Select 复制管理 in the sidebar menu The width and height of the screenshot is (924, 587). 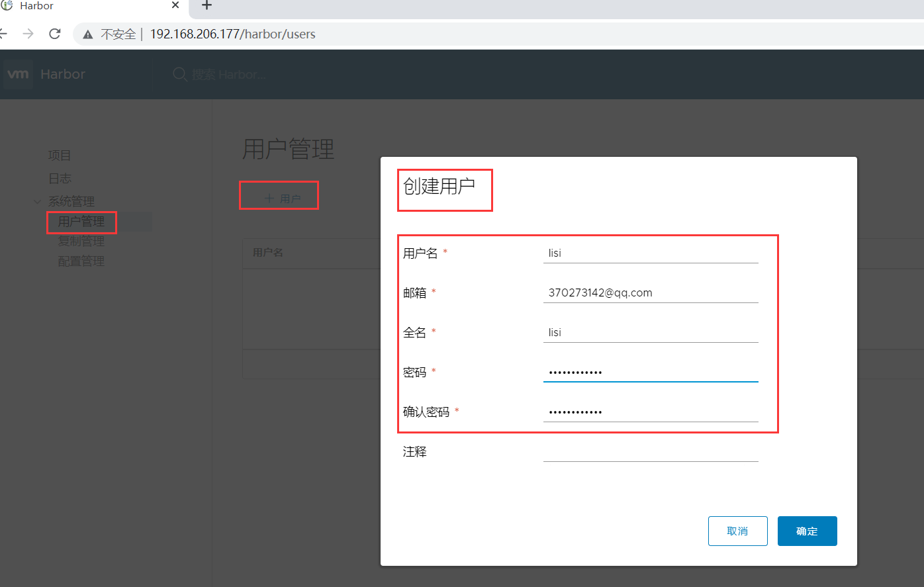pos(81,241)
